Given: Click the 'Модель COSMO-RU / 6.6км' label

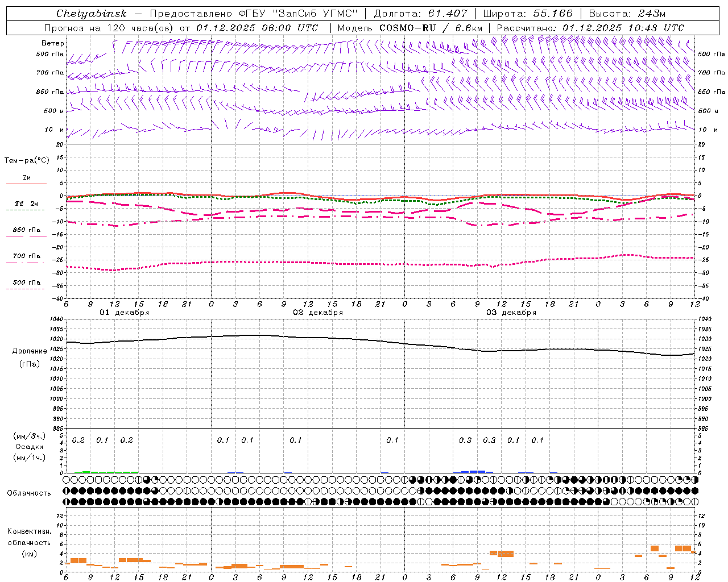Looking at the screenshot, I should 410,28.
